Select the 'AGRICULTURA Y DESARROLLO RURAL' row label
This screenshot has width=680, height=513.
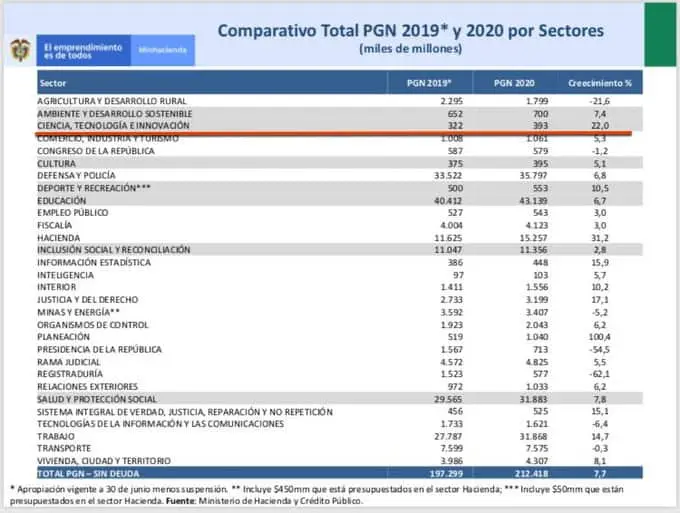111,101
